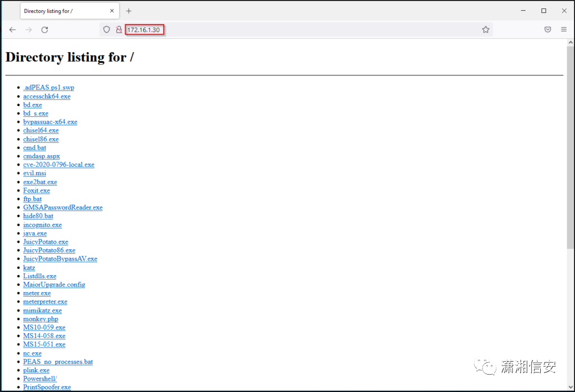The image size is (575, 392).
Task: Download JuicyPotato86.exe
Action: pyautogui.click(x=49, y=250)
